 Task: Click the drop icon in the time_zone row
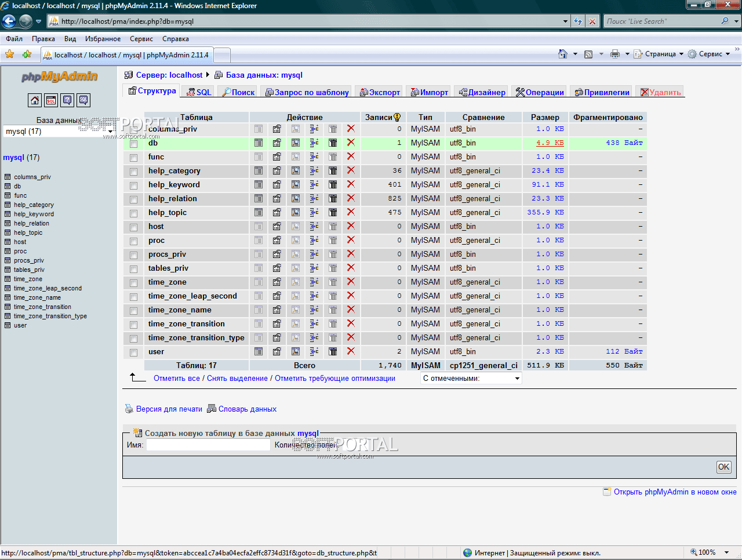coord(351,282)
